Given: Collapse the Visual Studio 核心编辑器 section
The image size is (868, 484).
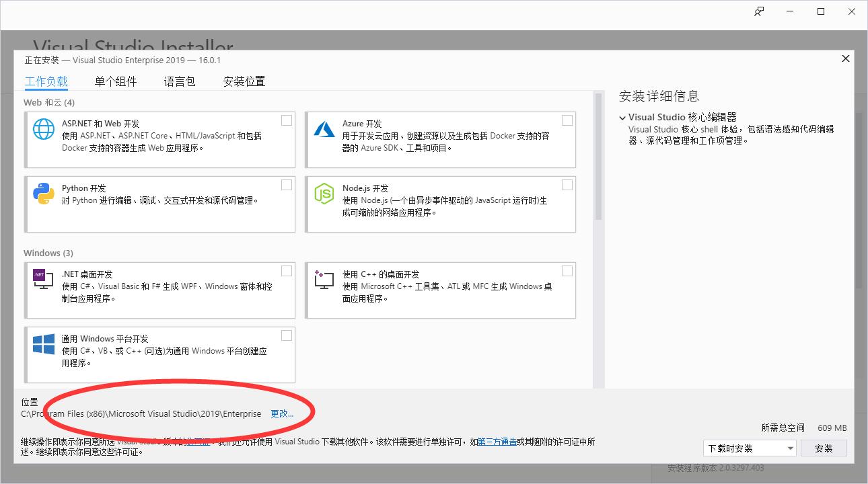Looking at the screenshot, I should [x=622, y=118].
